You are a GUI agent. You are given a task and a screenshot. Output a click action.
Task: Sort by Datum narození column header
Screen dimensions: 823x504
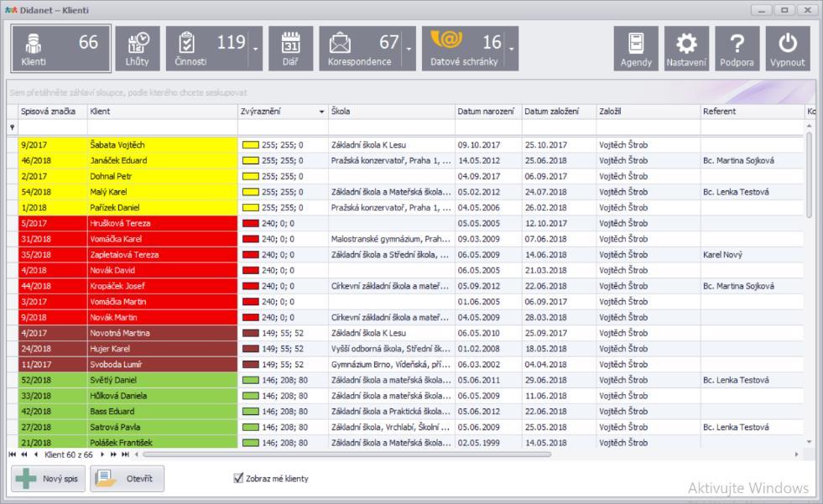pos(488,112)
